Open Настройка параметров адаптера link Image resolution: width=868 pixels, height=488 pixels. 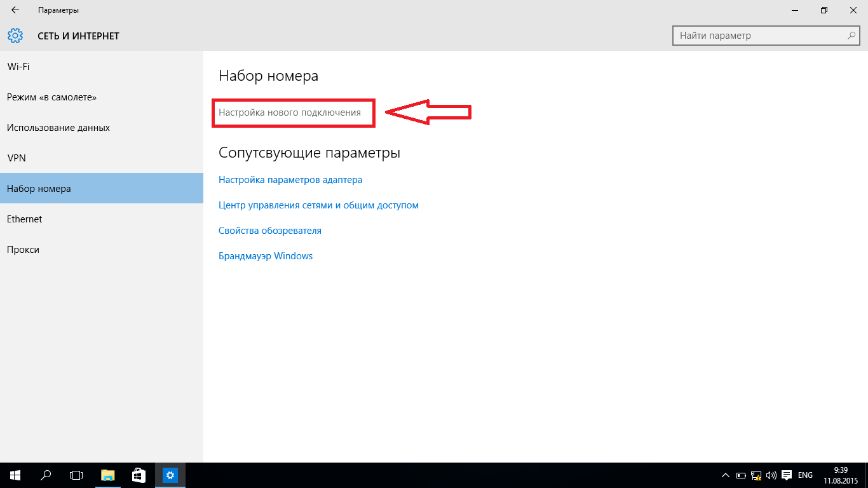click(290, 180)
